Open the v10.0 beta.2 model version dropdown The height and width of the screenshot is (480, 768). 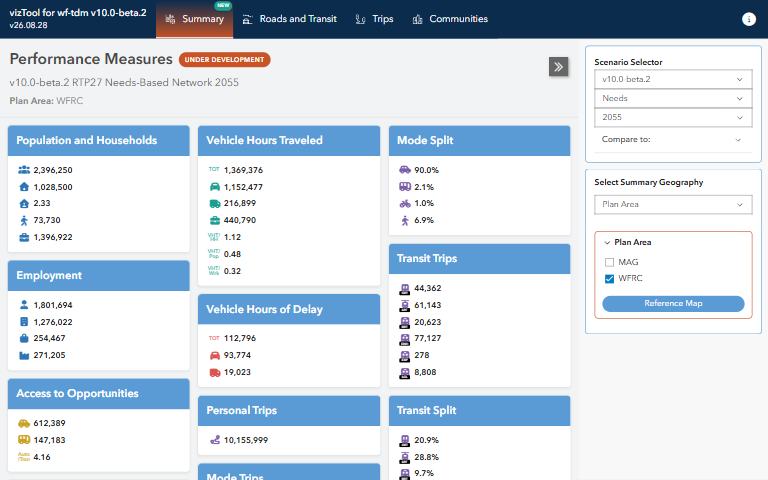673,79
